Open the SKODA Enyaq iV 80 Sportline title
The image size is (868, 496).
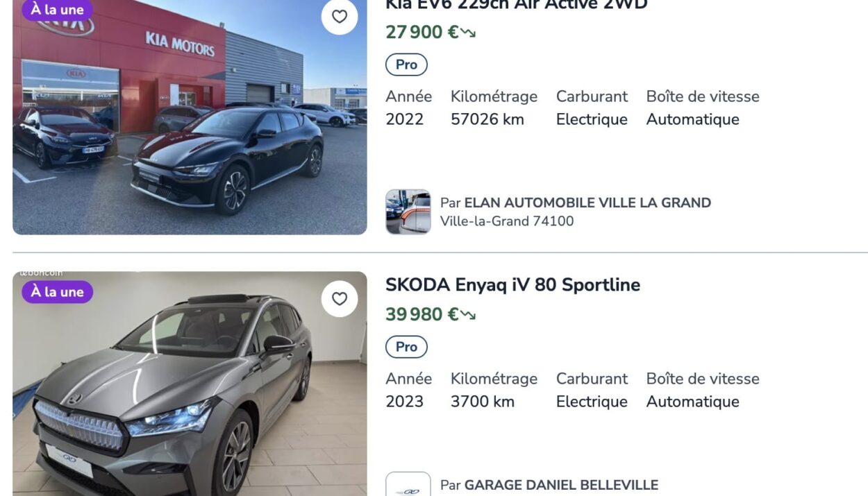pyautogui.click(x=512, y=285)
